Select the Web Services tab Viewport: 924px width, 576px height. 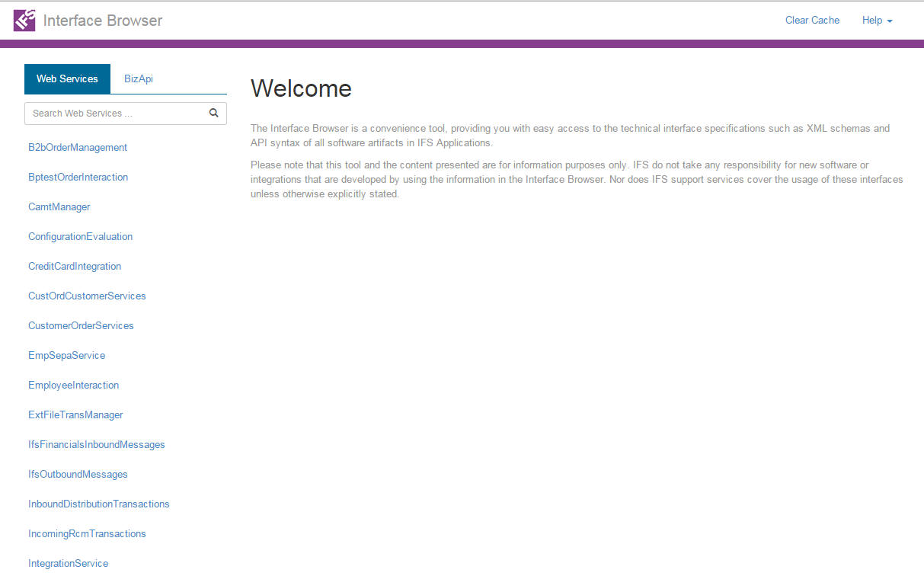point(67,78)
